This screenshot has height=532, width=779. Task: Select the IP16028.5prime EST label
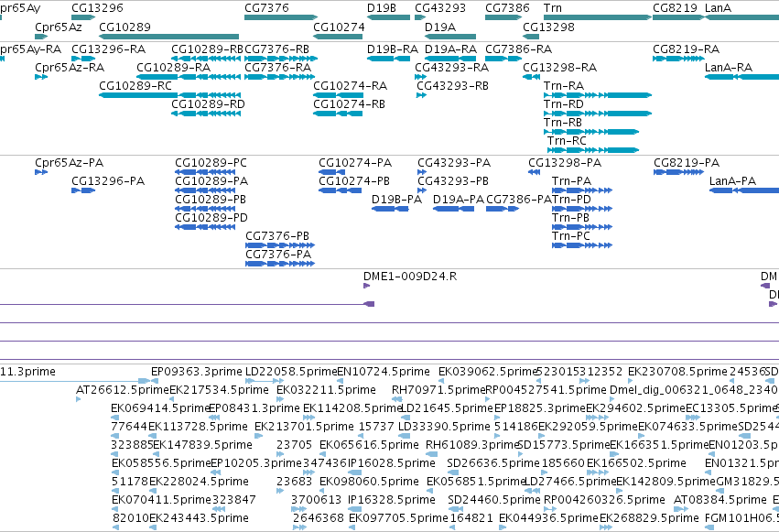[x=392, y=463]
